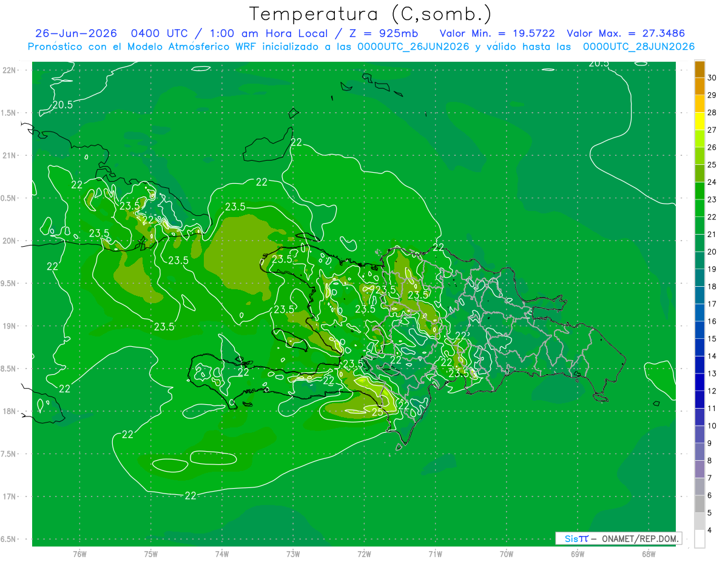Click the '68W' longitude axis label
The width and height of the screenshot is (728, 562).
tap(649, 554)
